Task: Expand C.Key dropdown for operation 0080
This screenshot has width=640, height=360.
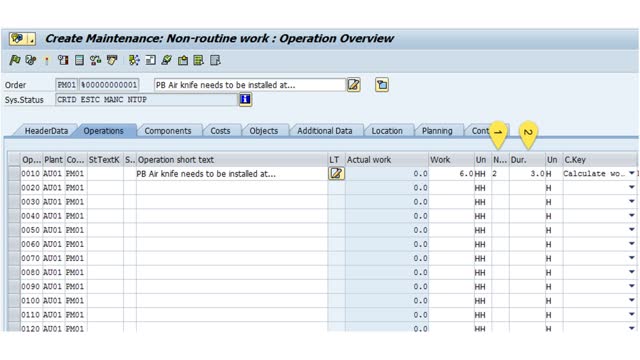Action: pyautogui.click(x=631, y=272)
